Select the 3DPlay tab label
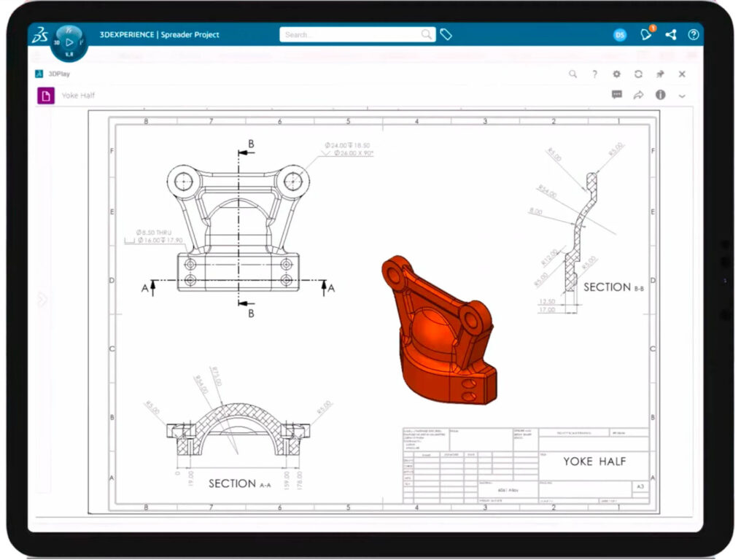The image size is (741, 560). click(x=58, y=73)
